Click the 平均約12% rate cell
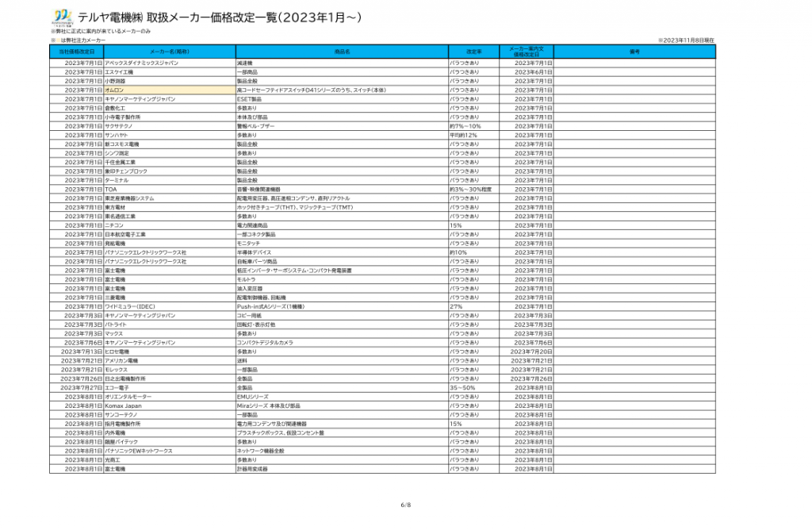The image size is (812, 530). [474, 135]
